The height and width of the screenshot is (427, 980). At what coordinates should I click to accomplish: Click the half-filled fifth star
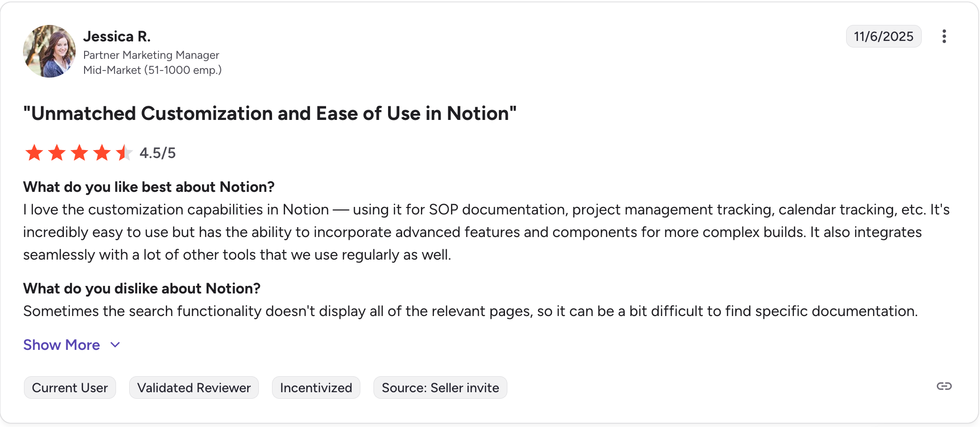124,153
